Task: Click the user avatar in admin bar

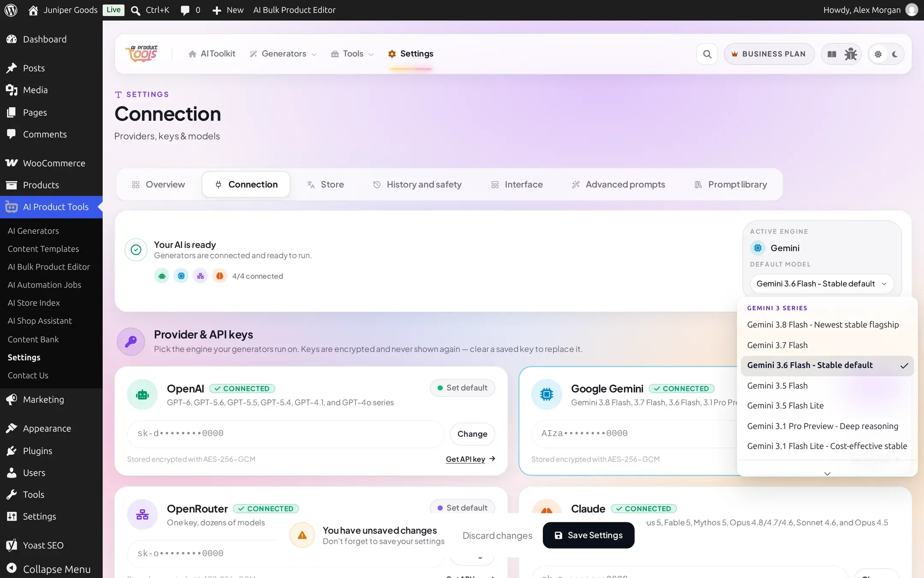Action: [912, 10]
